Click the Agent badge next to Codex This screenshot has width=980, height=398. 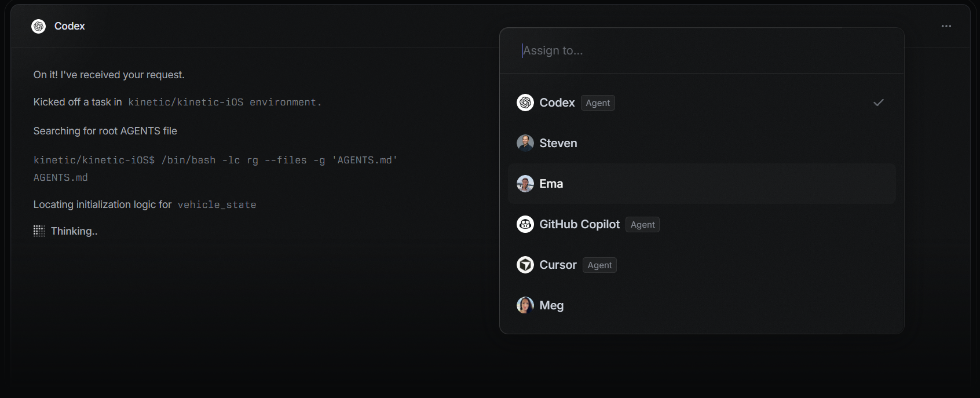598,103
